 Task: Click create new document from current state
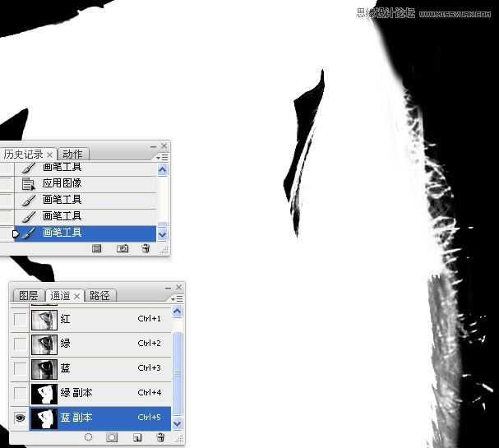coord(96,247)
